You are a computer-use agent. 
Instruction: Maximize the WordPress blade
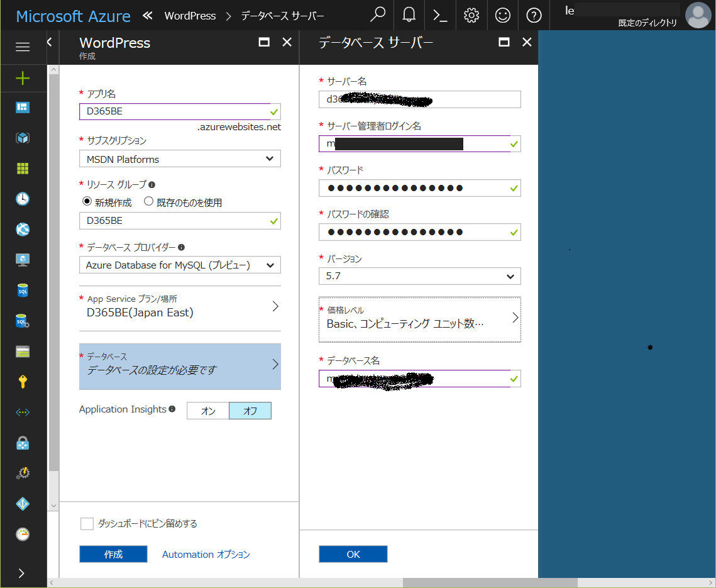tap(264, 42)
